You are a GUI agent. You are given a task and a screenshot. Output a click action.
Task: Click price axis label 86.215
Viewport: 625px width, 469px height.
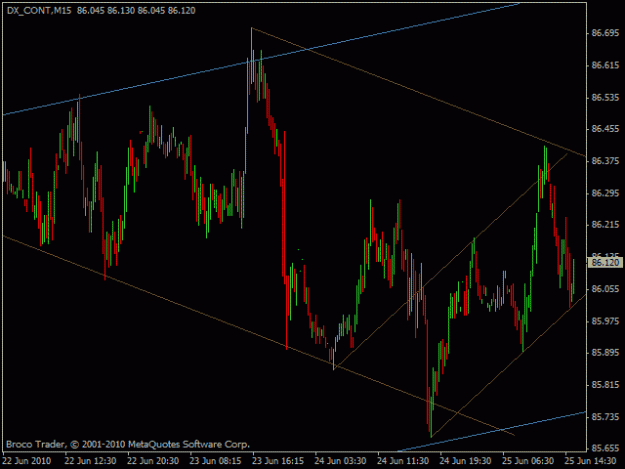(605, 225)
